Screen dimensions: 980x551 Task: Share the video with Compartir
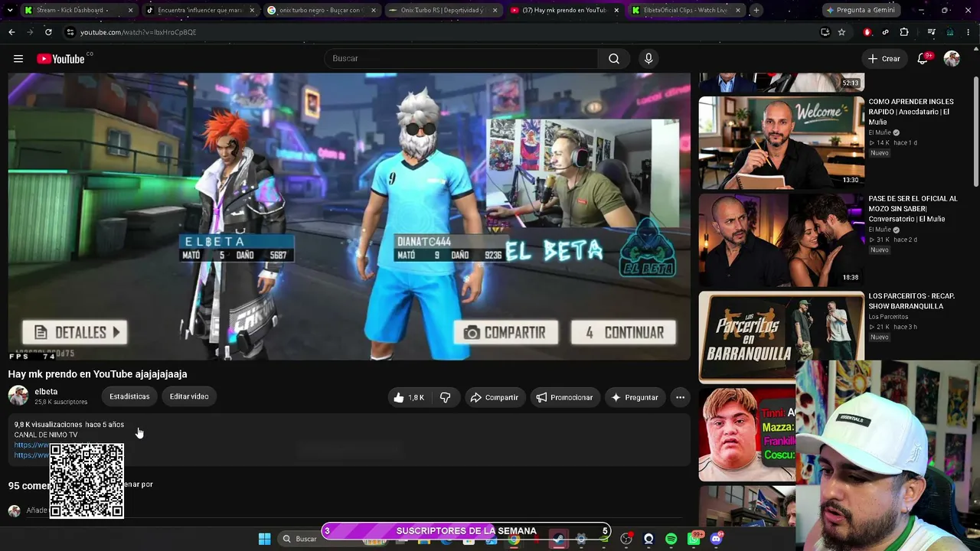click(x=495, y=397)
